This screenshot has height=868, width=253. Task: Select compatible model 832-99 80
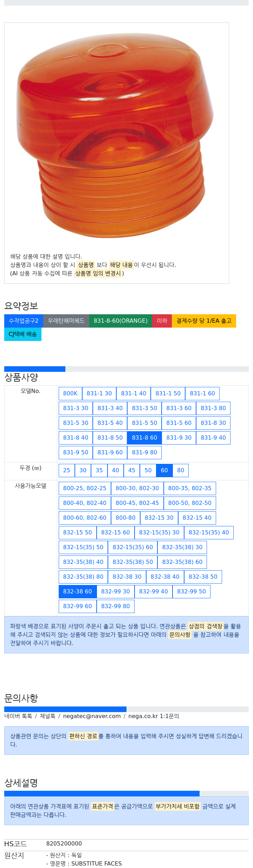click(x=115, y=606)
